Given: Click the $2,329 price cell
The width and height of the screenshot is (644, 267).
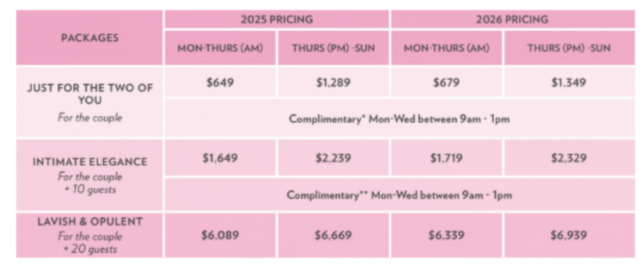Looking at the screenshot, I should 569,158.
